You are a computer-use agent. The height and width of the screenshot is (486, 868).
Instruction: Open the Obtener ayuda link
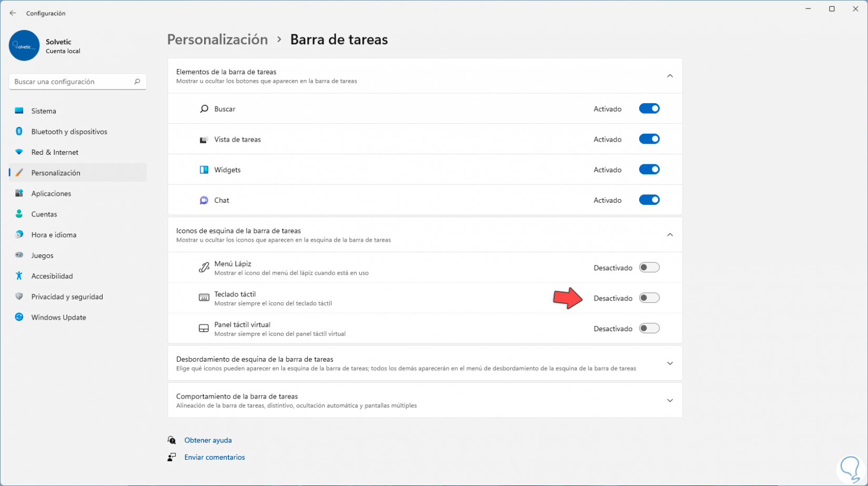coord(208,440)
